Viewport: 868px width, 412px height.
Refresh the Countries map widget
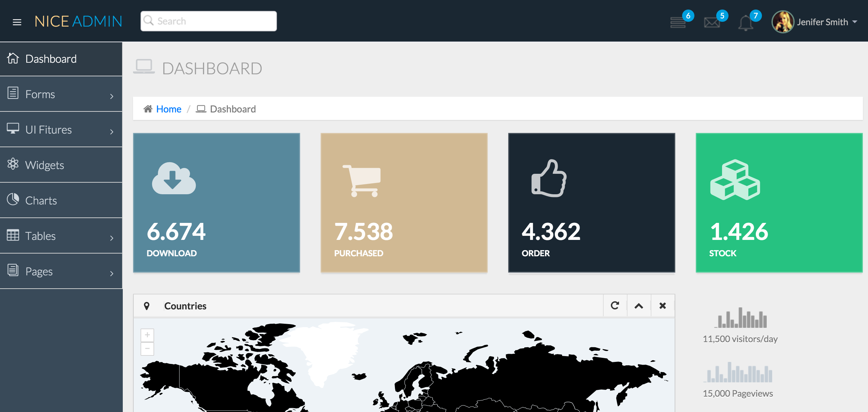pos(615,306)
